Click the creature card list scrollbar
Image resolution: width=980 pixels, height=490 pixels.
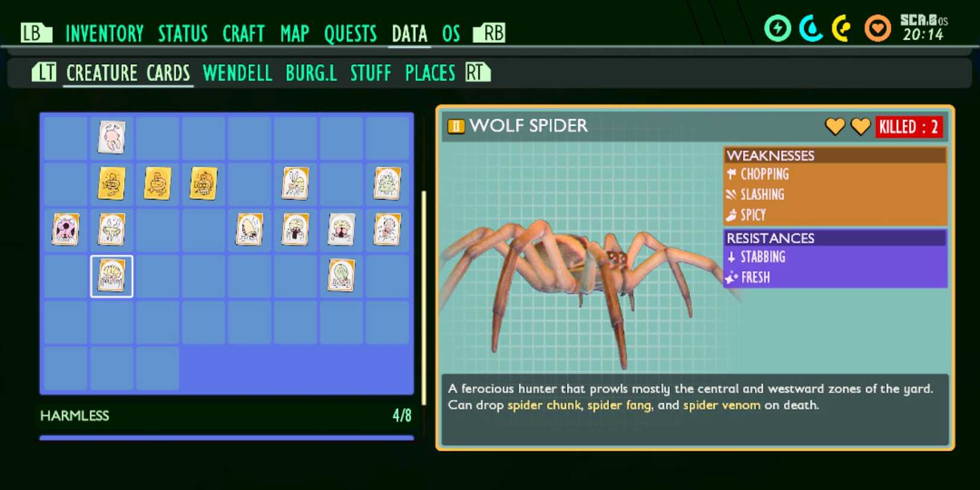point(423,297)
